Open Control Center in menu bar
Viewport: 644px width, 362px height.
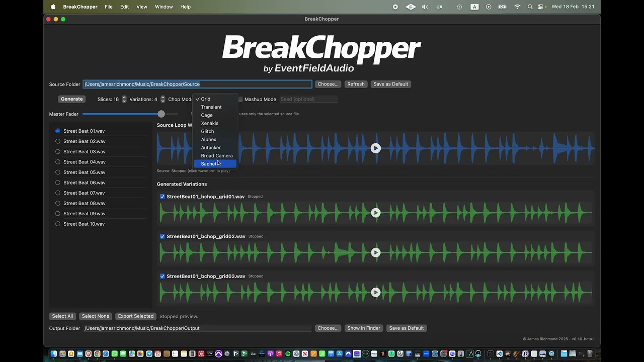click(541, 7)
